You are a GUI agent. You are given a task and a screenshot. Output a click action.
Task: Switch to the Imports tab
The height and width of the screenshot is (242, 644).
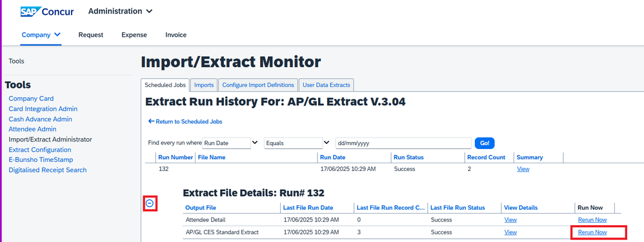pyautogui.click(x=204, y=85)
